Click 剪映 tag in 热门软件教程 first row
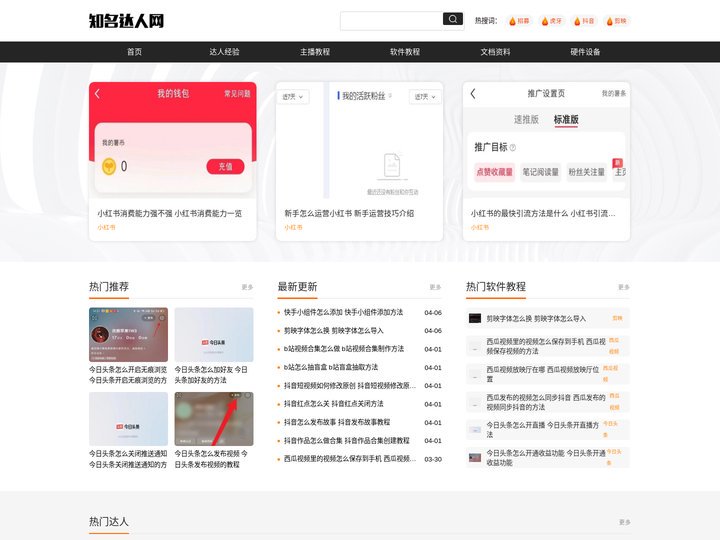720x540 pixels. point(617,318)
